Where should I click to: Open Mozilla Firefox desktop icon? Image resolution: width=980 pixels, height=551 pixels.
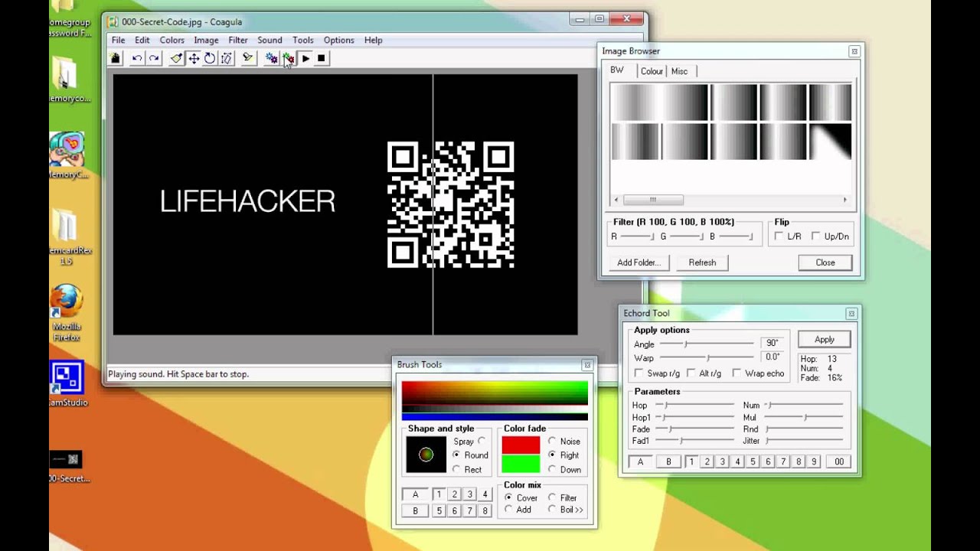point(67,312)
